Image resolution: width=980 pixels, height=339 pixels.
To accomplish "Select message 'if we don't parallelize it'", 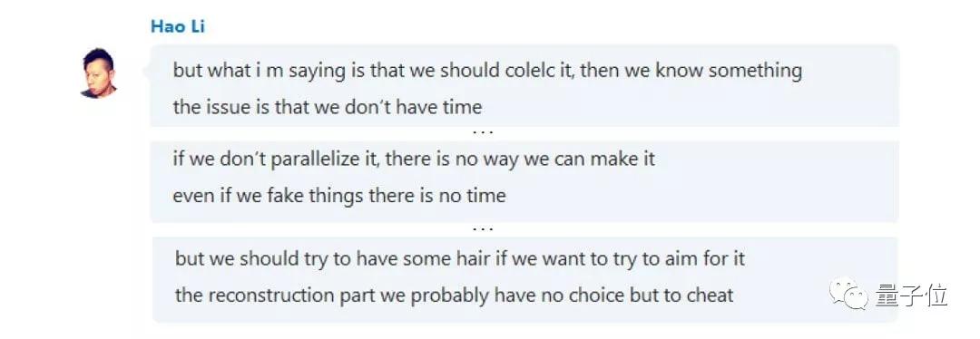I will (x=414, y=159).
